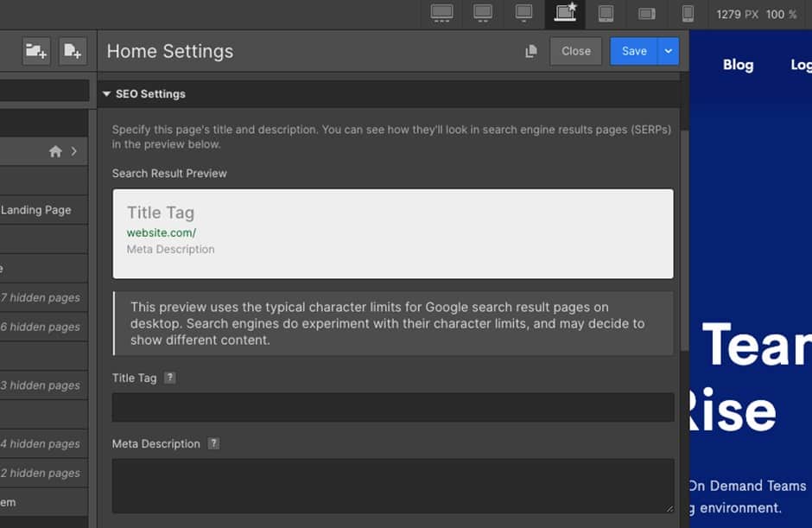812x528 pixels.
Task: Click into the Title Tag input field
Action: (392, 407)
